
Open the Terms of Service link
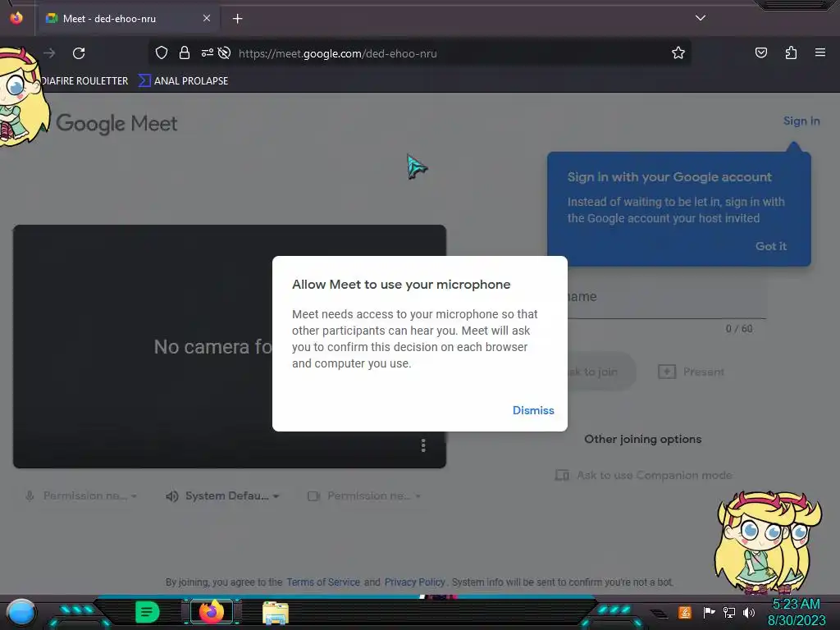pos(323,582)
